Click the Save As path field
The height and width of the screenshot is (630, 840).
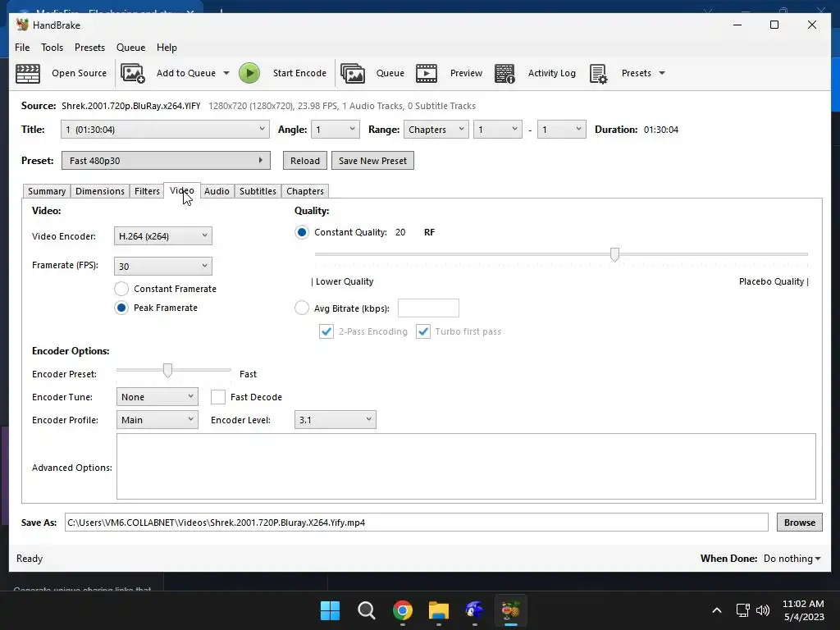coord(416,523)
